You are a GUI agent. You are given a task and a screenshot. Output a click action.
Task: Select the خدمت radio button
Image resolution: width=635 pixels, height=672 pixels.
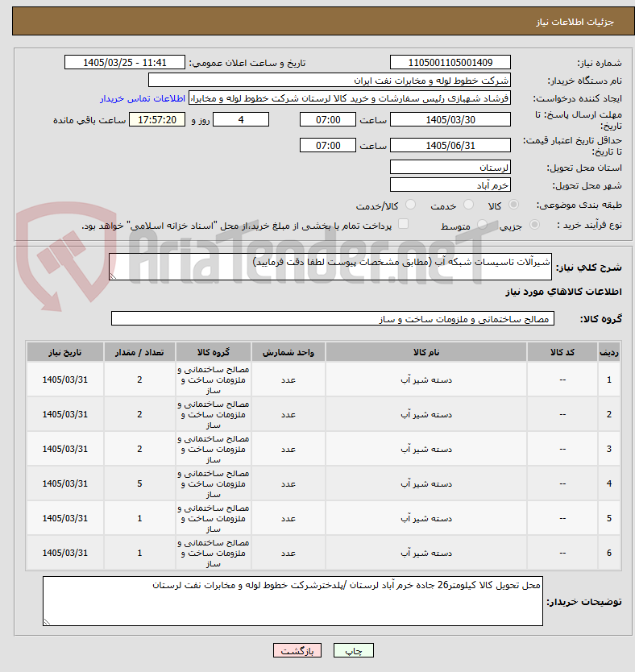pos(468,205)
